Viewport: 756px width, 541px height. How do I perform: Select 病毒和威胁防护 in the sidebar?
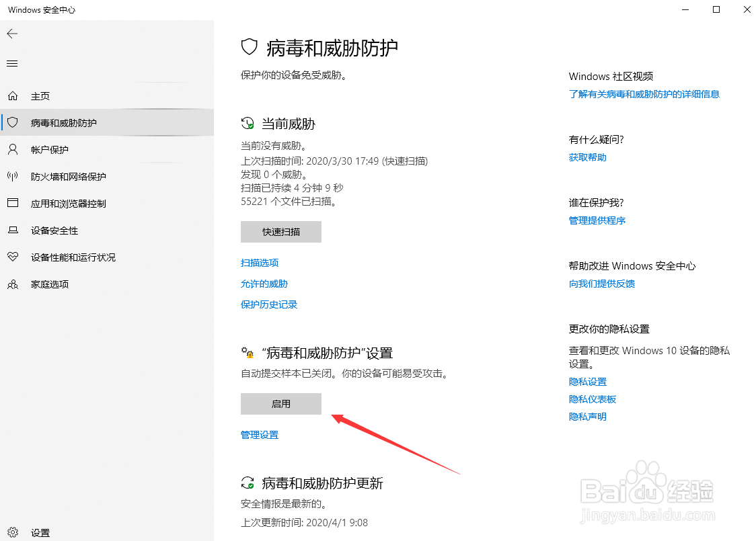[x=107, y=123]
